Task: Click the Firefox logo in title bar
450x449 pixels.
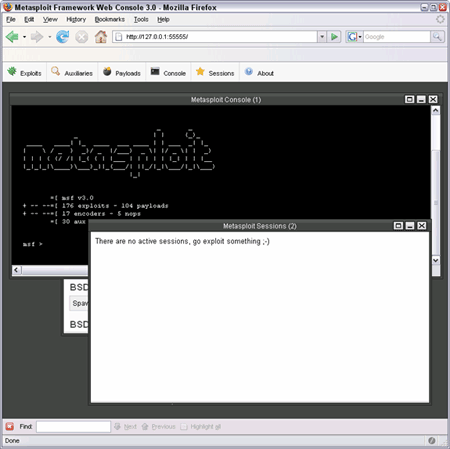Action: coord(7,7)
